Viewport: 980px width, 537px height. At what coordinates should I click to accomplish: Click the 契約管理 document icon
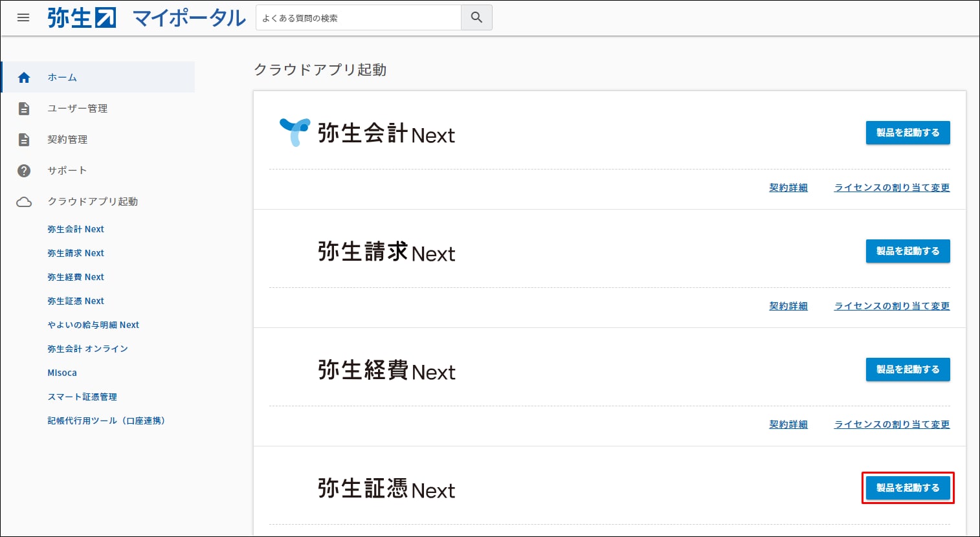pos(24,140)
